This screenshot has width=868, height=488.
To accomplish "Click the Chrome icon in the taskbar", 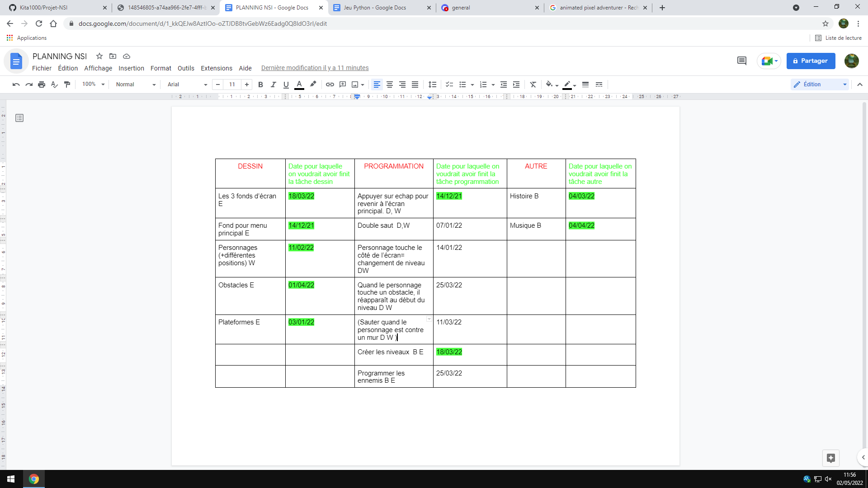I will tap(34, 479).
